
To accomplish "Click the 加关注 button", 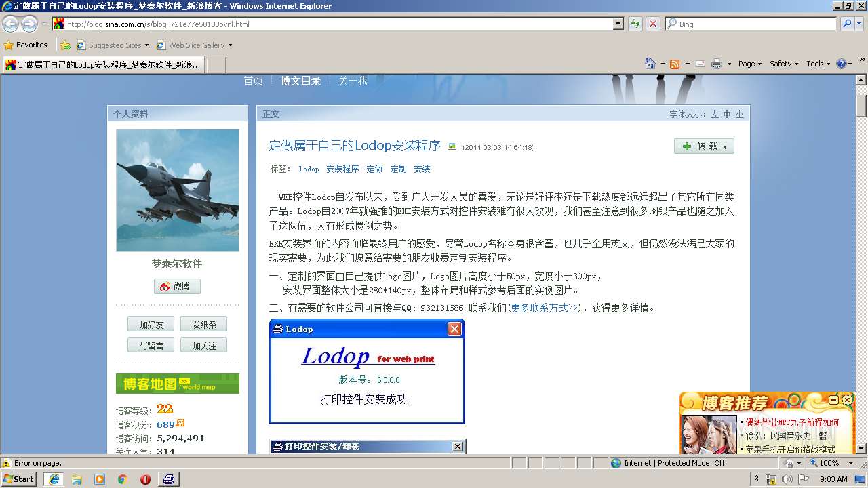I will 203,346.
